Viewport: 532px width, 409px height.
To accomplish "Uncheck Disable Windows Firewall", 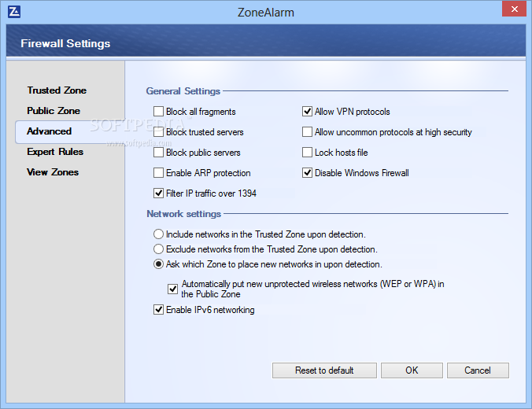I will 307,172.
